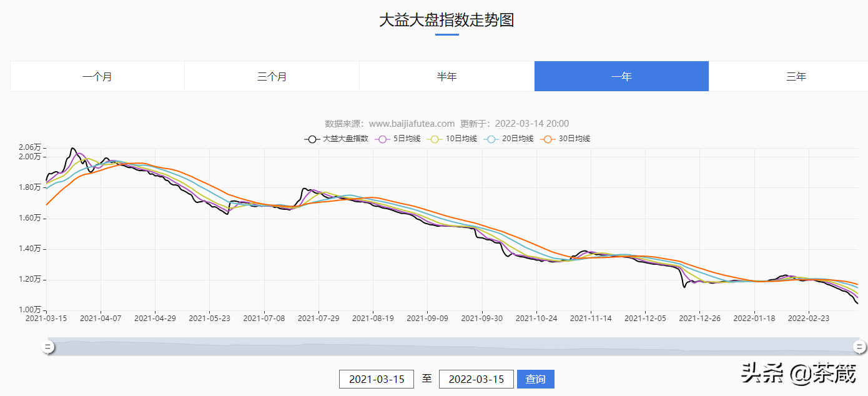Click the update time 2022-03-14 20:00
Screen dimensions: 868x396
531,124
